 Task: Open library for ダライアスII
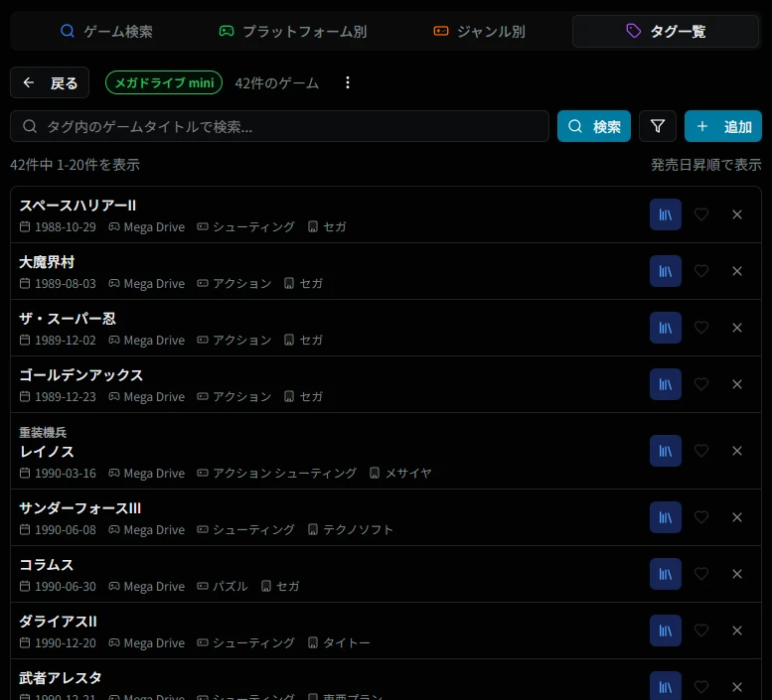point(665,630)
